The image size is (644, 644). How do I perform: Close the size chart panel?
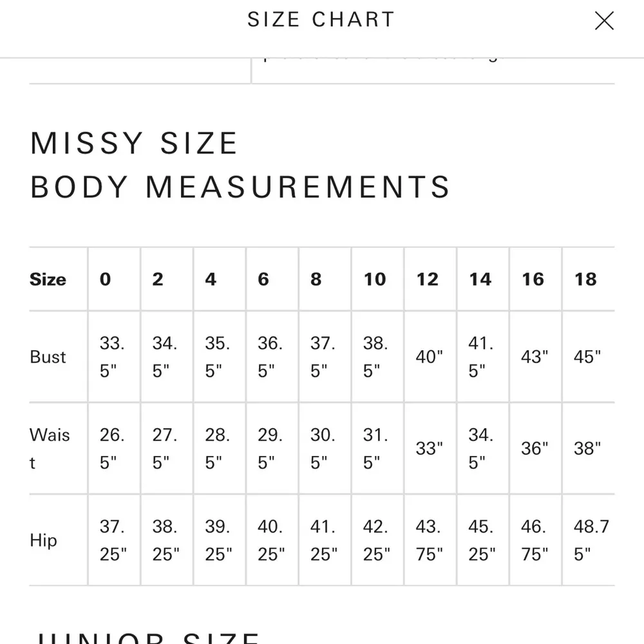(x=604, y=21)
